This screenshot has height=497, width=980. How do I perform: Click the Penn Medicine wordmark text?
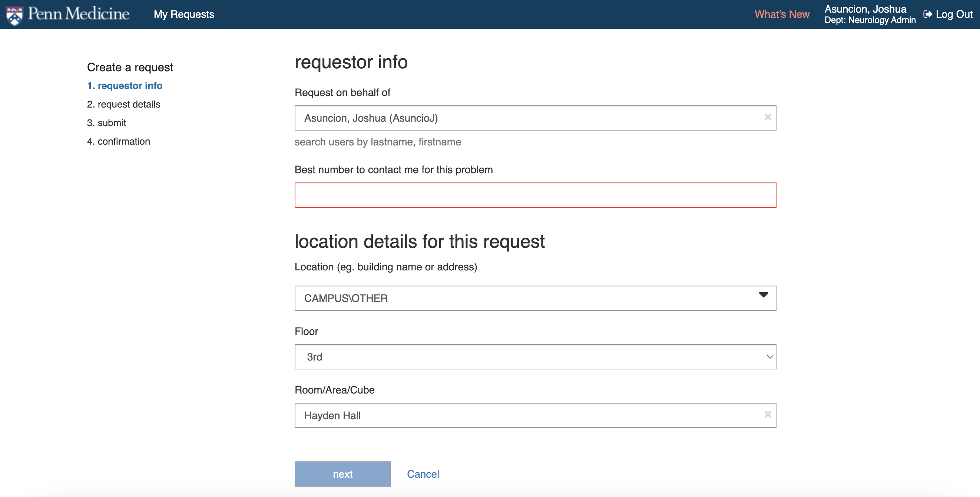click(x=79, y=14)
